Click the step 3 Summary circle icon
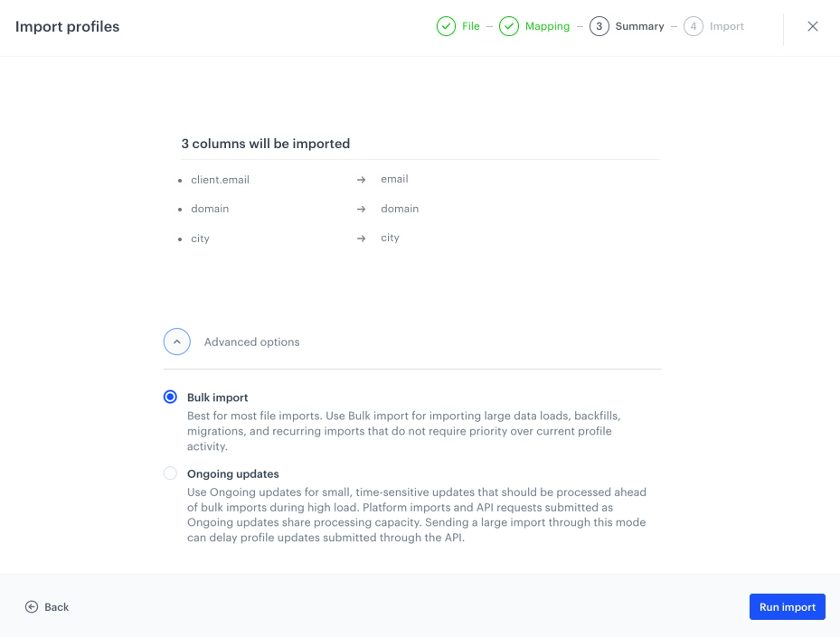 point(599,26)
